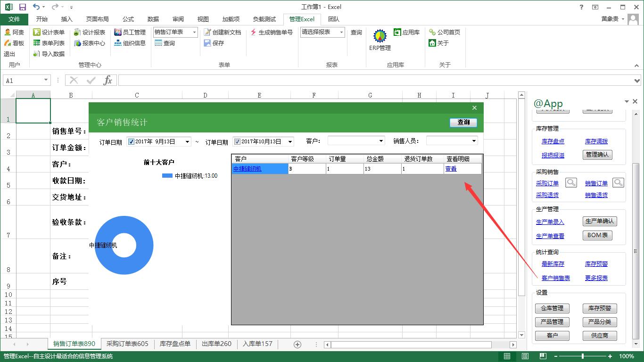Open the 表单列表 form list
This screenshot has width=644, height=362.
coord(49,43)
